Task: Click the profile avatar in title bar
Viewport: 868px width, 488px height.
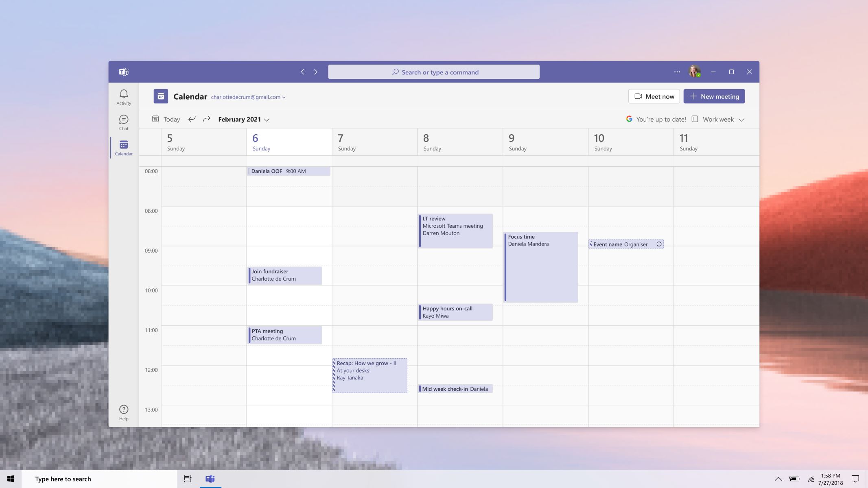Action: pyautogui.click(x=695, y=72)
